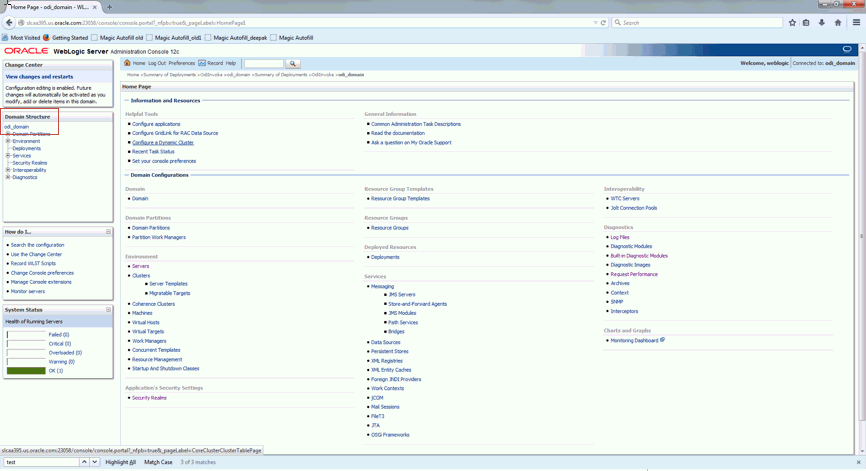The image size is (866, 471).
Task: Open the Servers link under Environment
Action: [x=140, y=266]
